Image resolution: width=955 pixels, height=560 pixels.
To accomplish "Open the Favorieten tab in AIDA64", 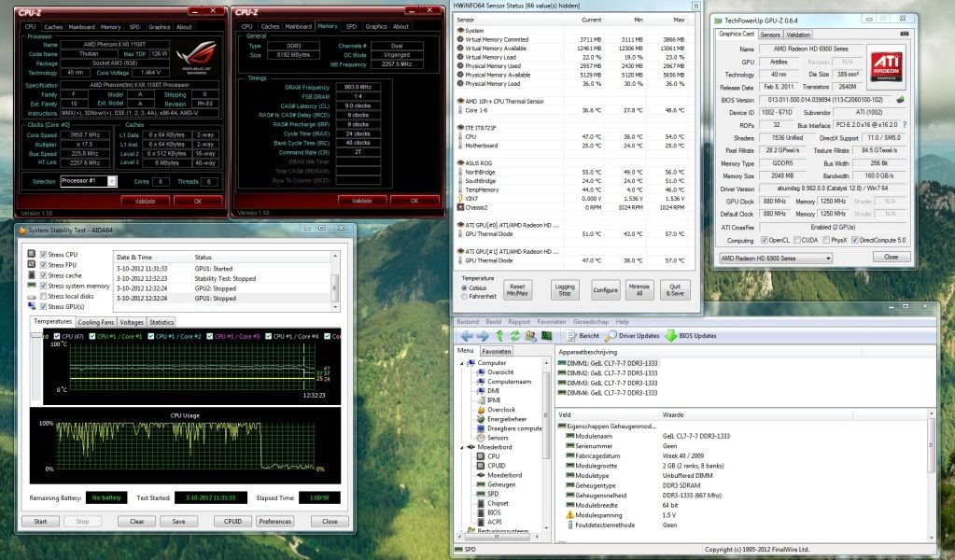I will tap(497, 351).
